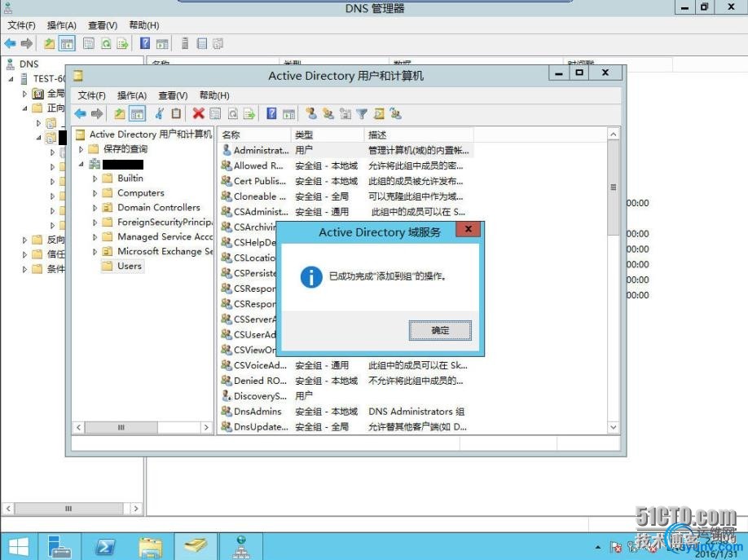Click the red Delete X icon

[199, 113]
